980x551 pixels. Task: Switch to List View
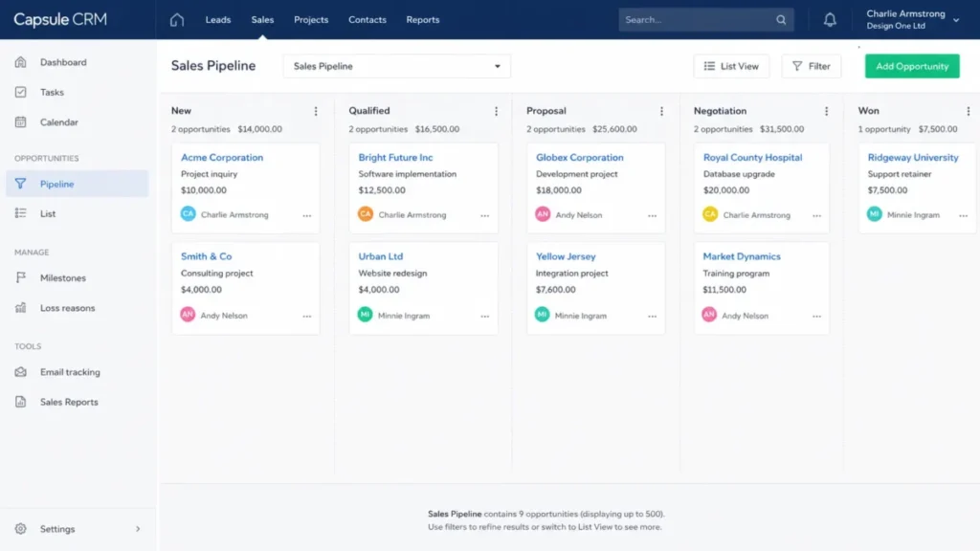click(x=731, y=66)
